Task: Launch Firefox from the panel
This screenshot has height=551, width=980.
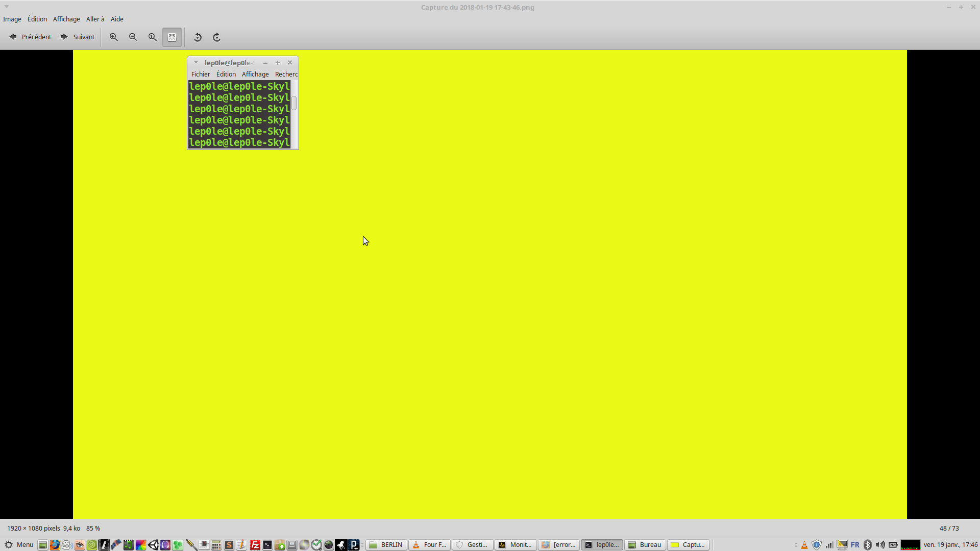Action: (55, 544)
